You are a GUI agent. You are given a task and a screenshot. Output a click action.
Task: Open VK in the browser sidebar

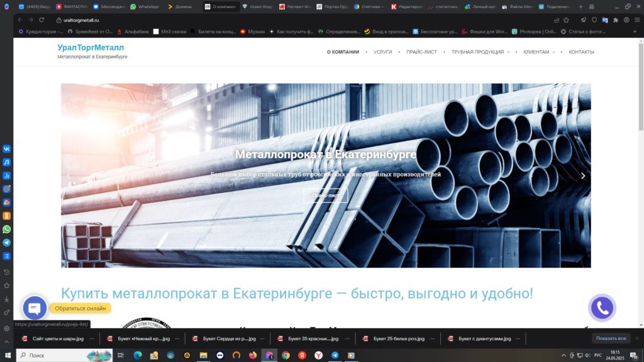pyautogui.click(x=6, y=149)
